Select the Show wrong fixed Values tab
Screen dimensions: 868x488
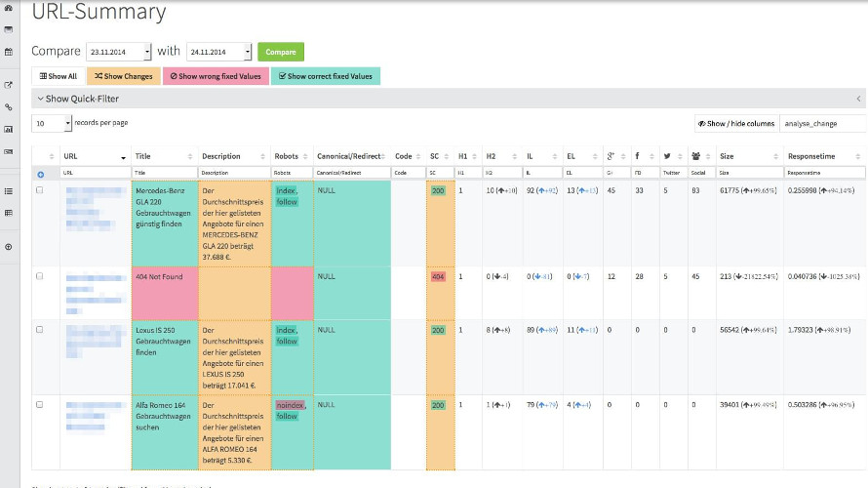pos(215,76)
